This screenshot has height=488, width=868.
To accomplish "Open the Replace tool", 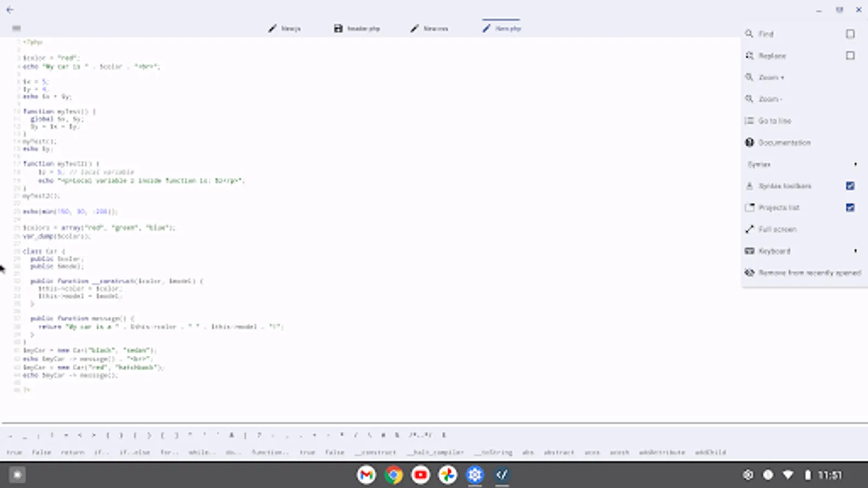I will pyautogui.click(x=771, y=55).
